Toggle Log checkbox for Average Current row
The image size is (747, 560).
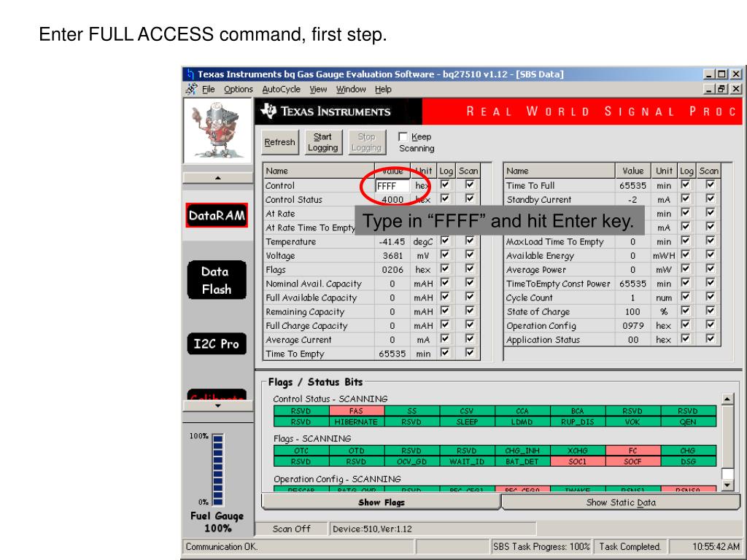(445, 338)
